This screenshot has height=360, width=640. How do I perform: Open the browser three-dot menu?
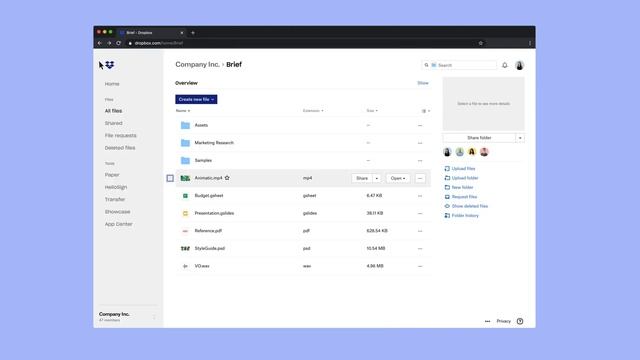coord(530,43)
